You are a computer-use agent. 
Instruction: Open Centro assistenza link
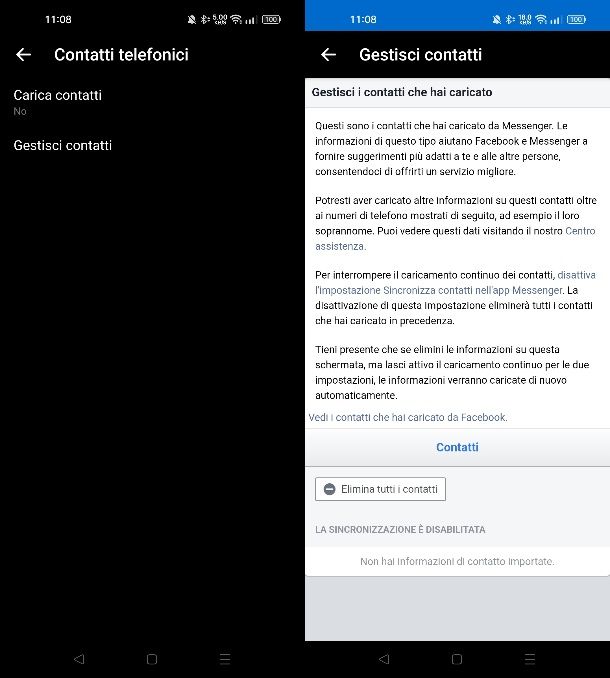pyautogui.click(x=455, y=238)
